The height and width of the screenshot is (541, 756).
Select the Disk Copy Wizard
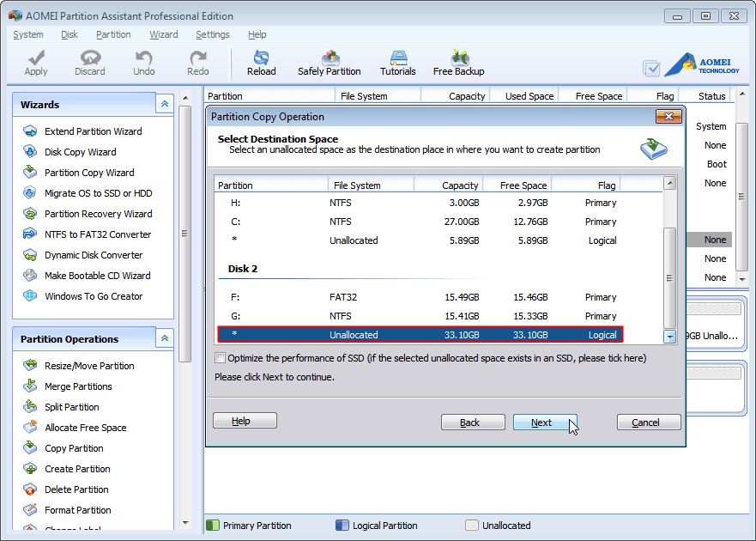(76, 151)
